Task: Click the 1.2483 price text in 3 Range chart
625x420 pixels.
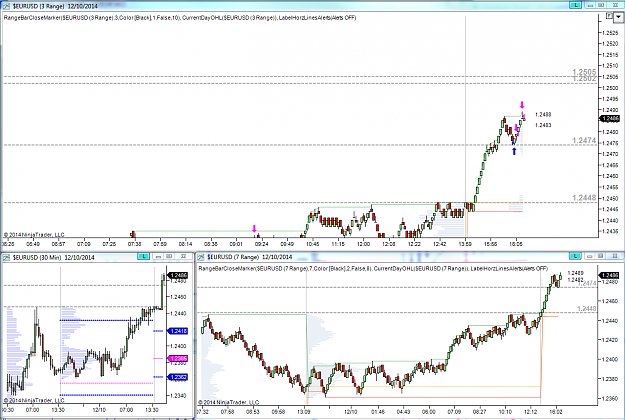Action: [x=543, y=125]
